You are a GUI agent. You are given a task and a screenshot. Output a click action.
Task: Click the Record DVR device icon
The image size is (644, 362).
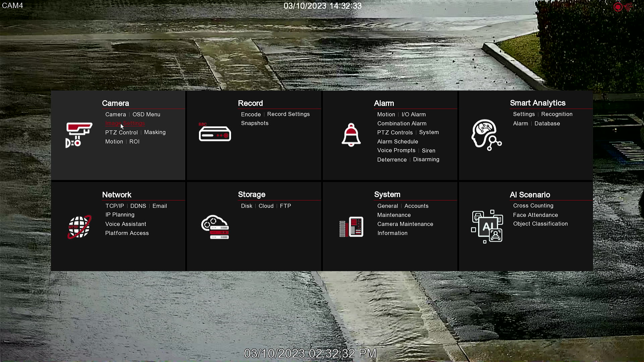pos(215,133)
